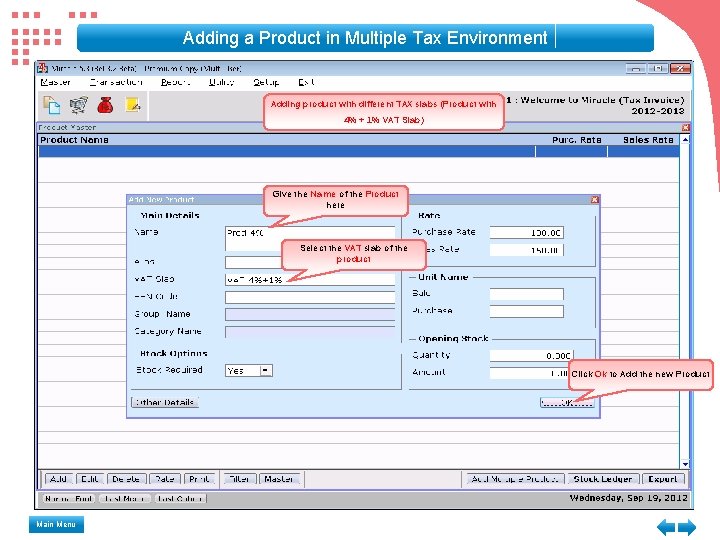Open the Setup menu

[266, 82]
